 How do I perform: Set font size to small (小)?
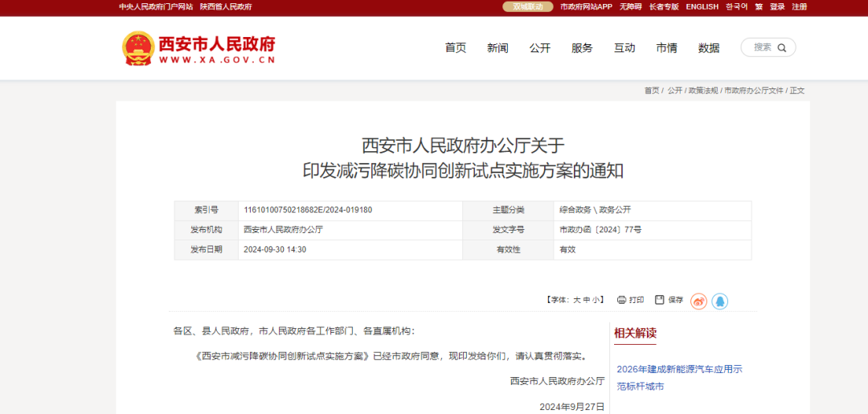click(x=597, y=300)
